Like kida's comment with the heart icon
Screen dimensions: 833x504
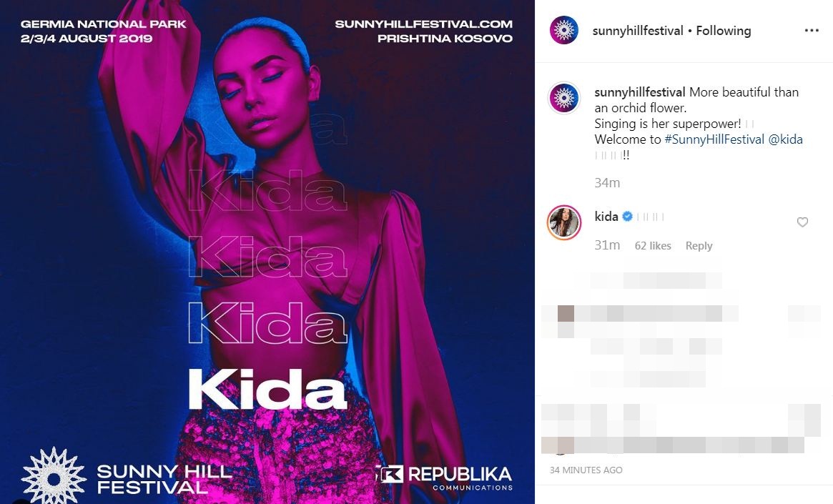coord(802,222)
